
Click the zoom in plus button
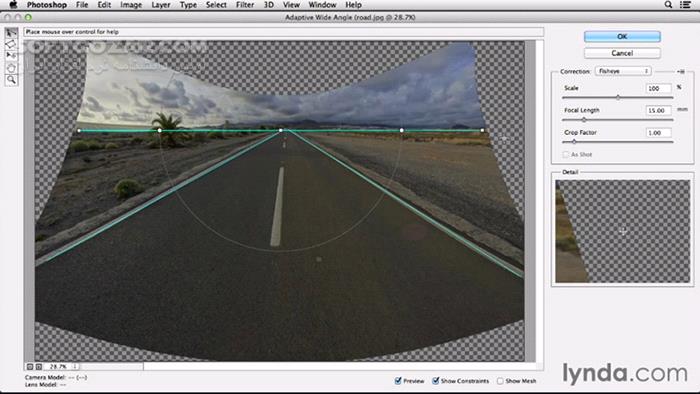pos(39,366)
